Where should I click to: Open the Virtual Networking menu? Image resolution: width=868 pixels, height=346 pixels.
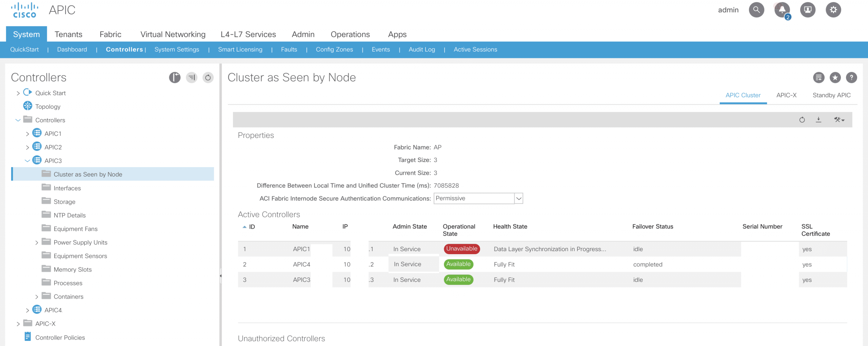(173, 34)
